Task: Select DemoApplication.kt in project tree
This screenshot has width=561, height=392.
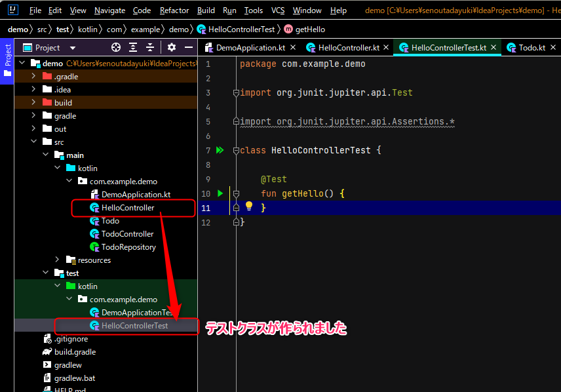Action: pyautogui.click(x=136, y=195)
